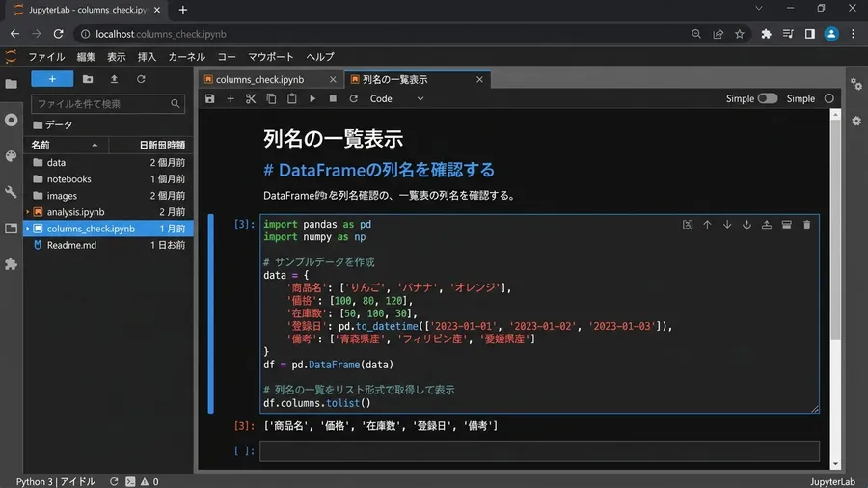Collapse cell using blue left bar

point(210,313)
